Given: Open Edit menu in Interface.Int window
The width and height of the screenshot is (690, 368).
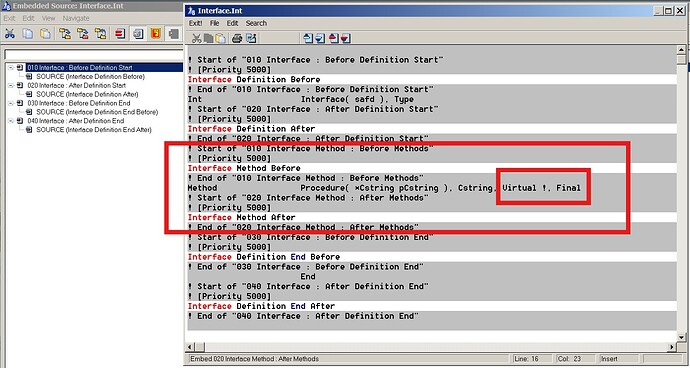Looking at the screenshot, I should click(x=232, y=23).
